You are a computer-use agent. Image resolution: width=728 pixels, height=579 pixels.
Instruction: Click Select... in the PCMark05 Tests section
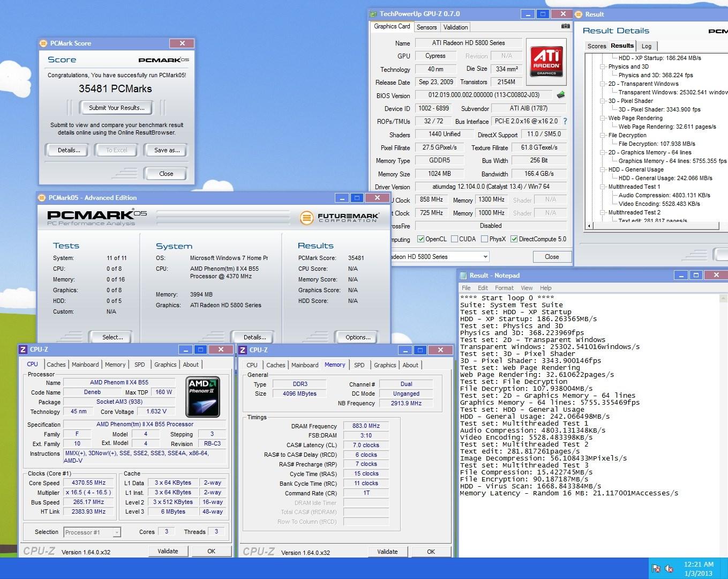[112, 337]
